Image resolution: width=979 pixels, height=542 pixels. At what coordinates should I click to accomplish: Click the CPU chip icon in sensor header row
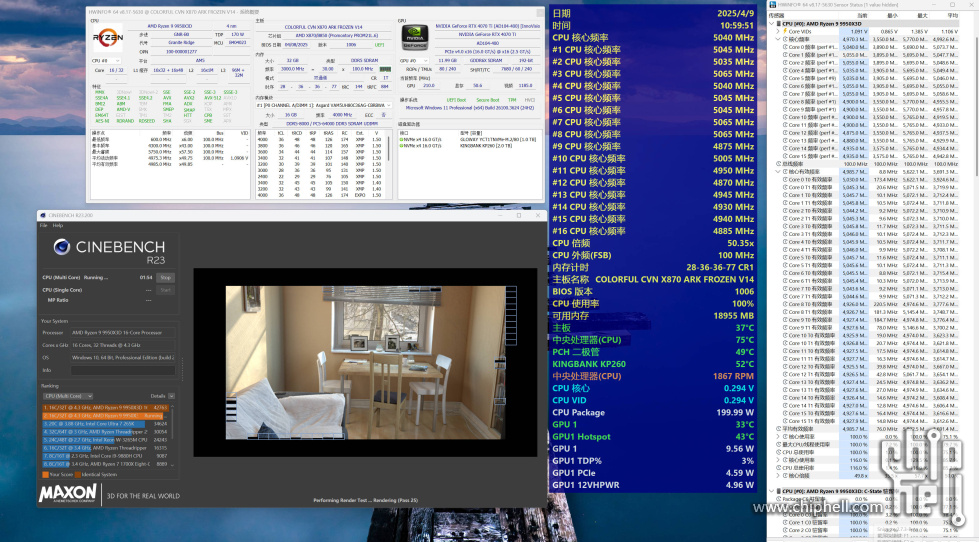click(x=778, y=24)
